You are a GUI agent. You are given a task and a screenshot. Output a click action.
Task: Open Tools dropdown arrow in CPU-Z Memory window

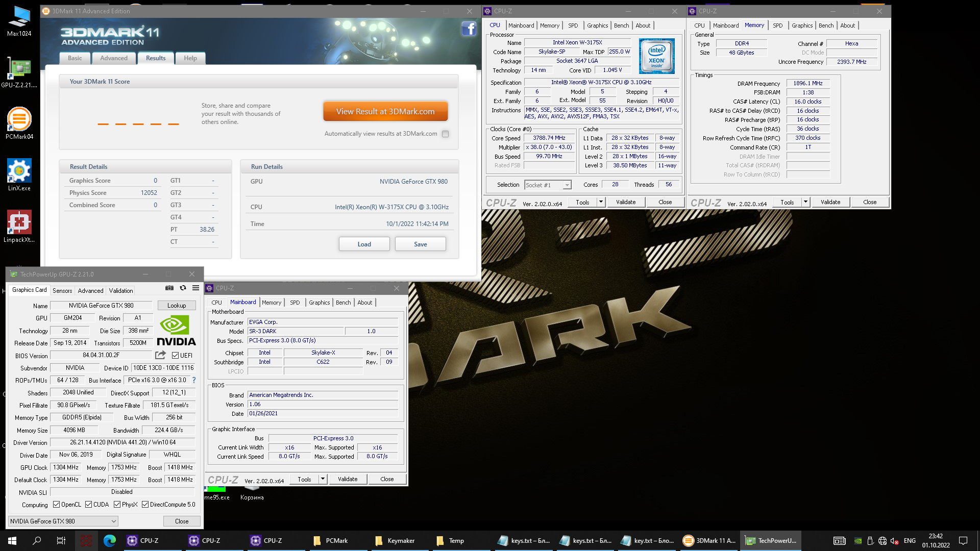(805, 202)
